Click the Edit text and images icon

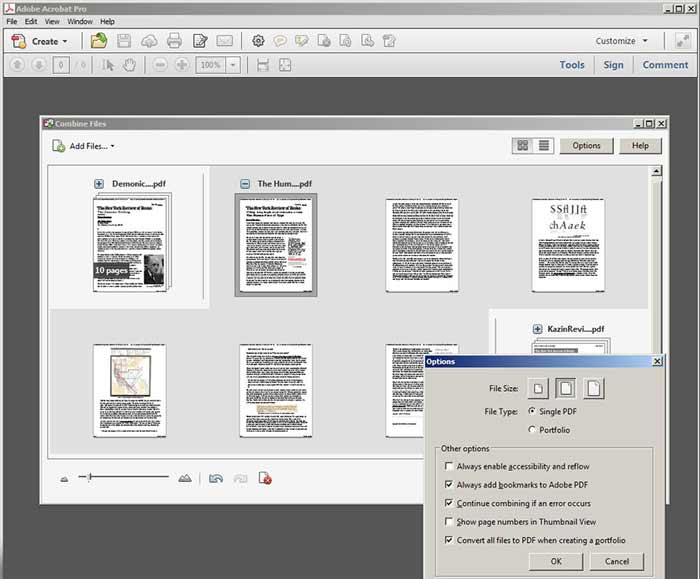click(200, 41)
